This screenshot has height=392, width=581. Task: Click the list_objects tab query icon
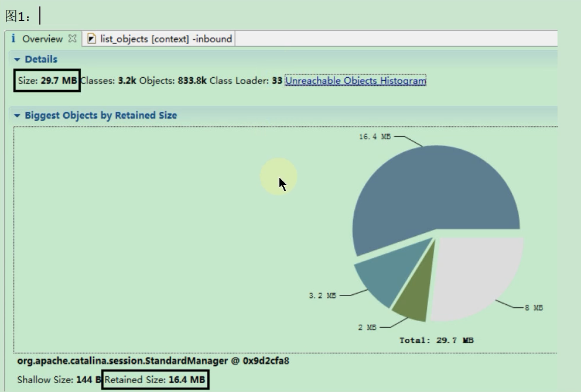(91, 39)
